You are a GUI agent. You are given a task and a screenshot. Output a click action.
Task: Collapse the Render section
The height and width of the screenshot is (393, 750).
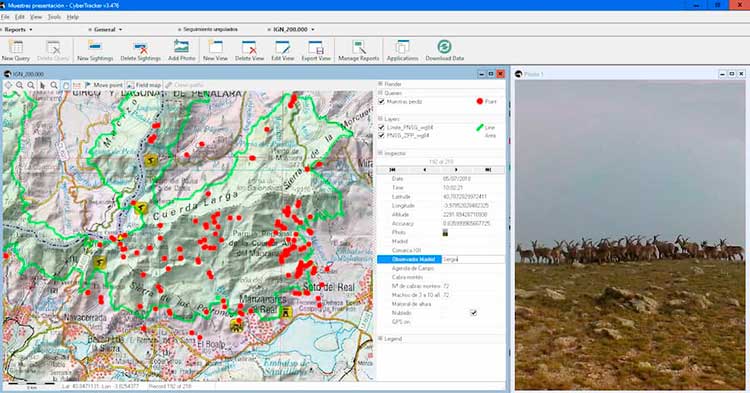tap(380, 84)
